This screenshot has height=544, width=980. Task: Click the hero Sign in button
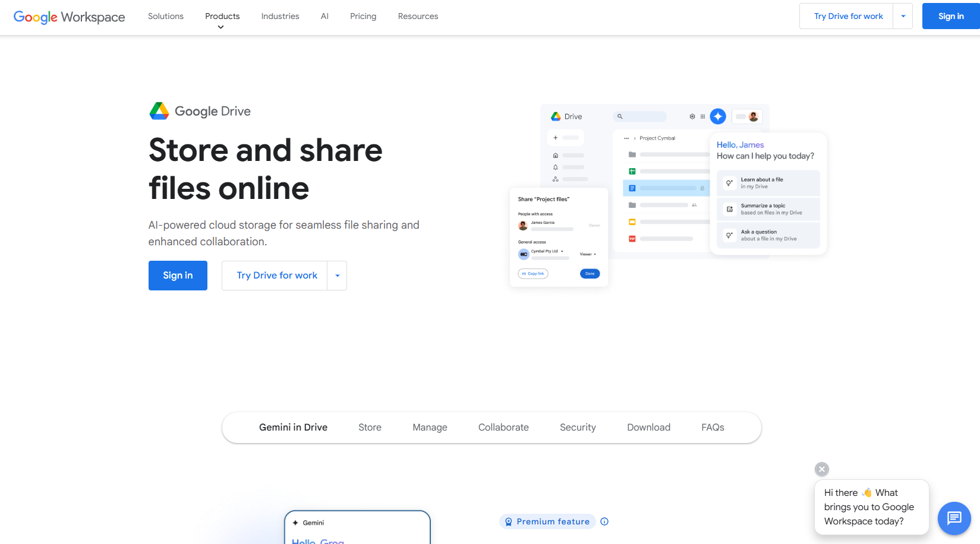click(178, 276)
